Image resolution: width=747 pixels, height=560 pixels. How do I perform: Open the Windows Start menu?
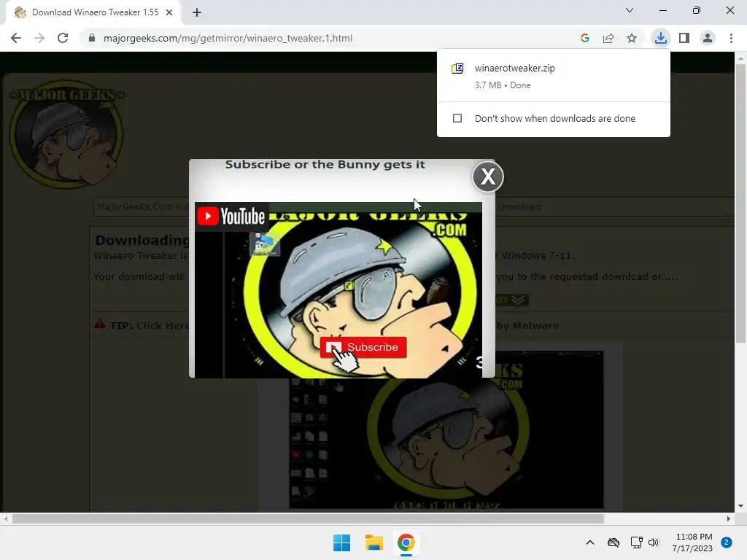pos(341,542)
